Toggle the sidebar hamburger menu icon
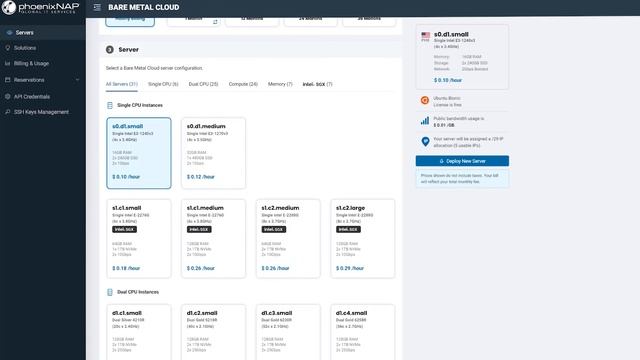This screenshot has height=360, width=640. [97, 7]
